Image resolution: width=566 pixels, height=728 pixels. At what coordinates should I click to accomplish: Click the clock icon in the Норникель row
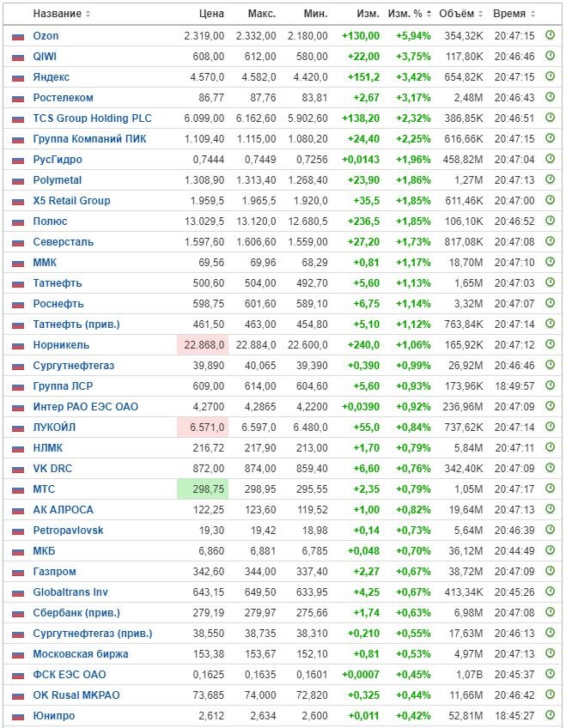[550, 344]
